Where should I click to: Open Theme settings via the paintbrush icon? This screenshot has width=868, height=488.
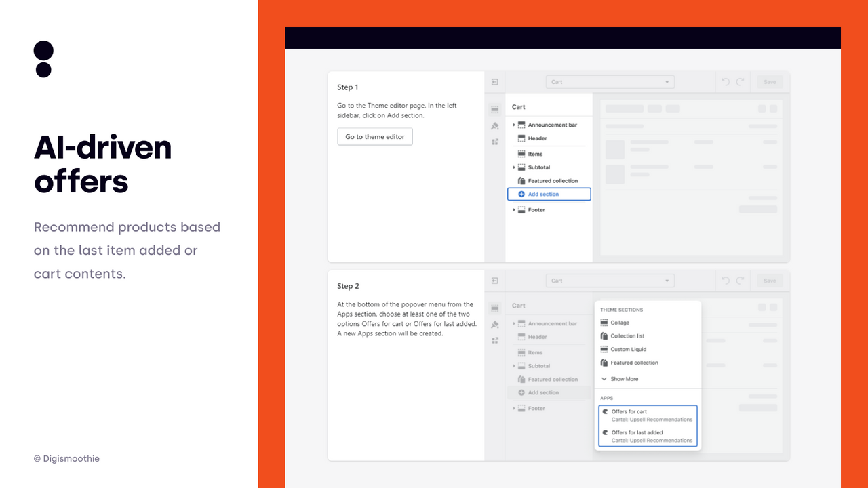click(494, 125)
